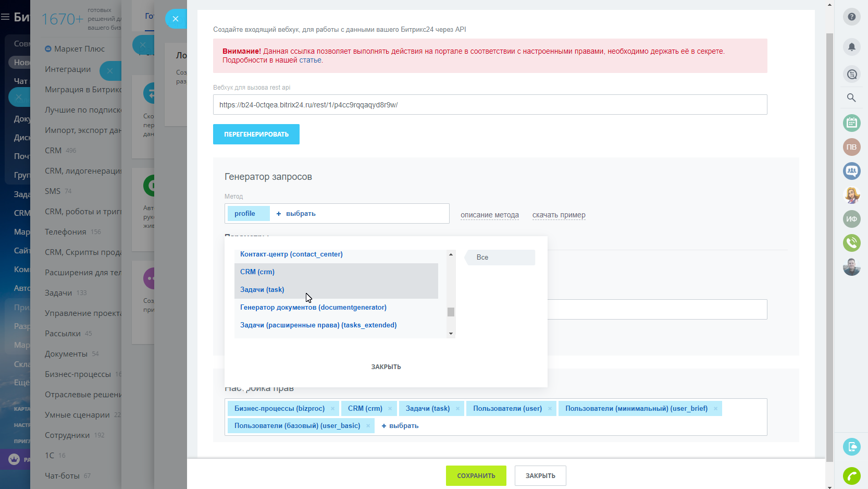Open the help question mark icon

click(851, 17)
